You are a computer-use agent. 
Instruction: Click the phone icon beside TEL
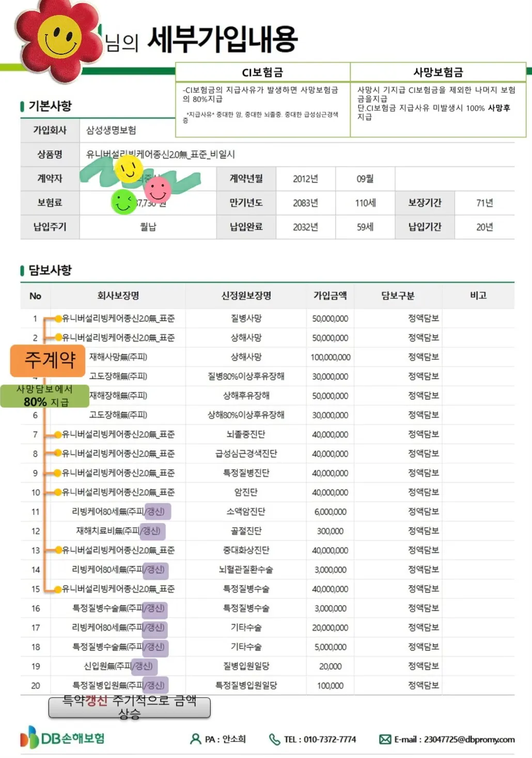point(274,739)
